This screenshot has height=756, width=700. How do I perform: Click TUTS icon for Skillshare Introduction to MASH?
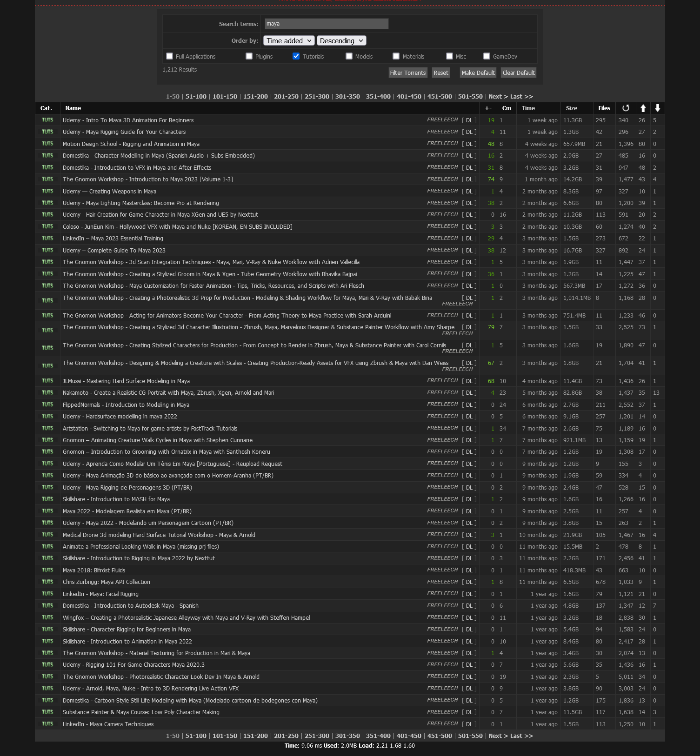[x=47, y=499]
